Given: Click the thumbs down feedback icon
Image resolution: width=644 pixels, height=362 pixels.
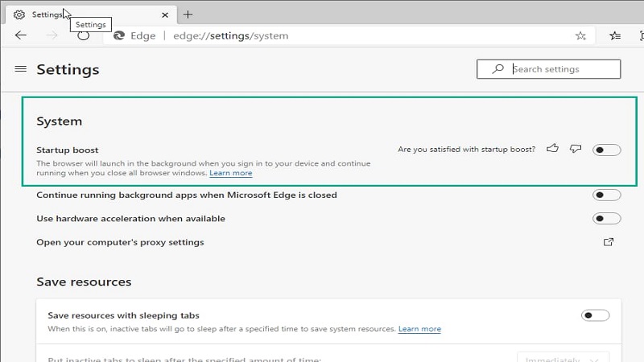Looking at the screenshot, I should [x=575, y=149].
